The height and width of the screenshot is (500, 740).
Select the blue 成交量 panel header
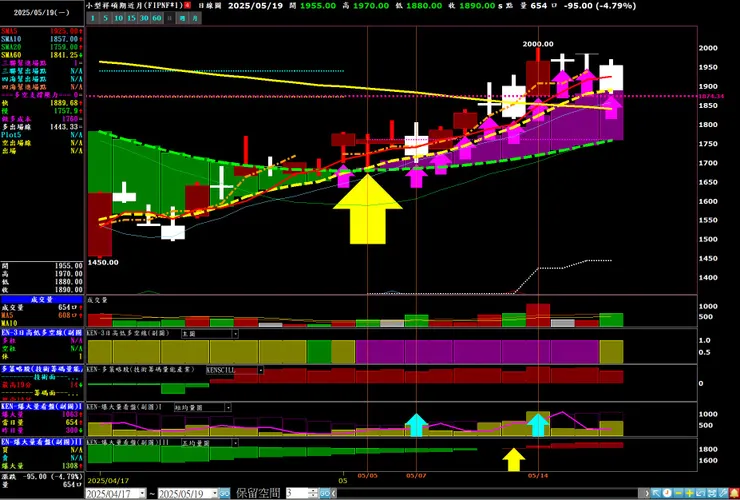[x=42, y=300]
